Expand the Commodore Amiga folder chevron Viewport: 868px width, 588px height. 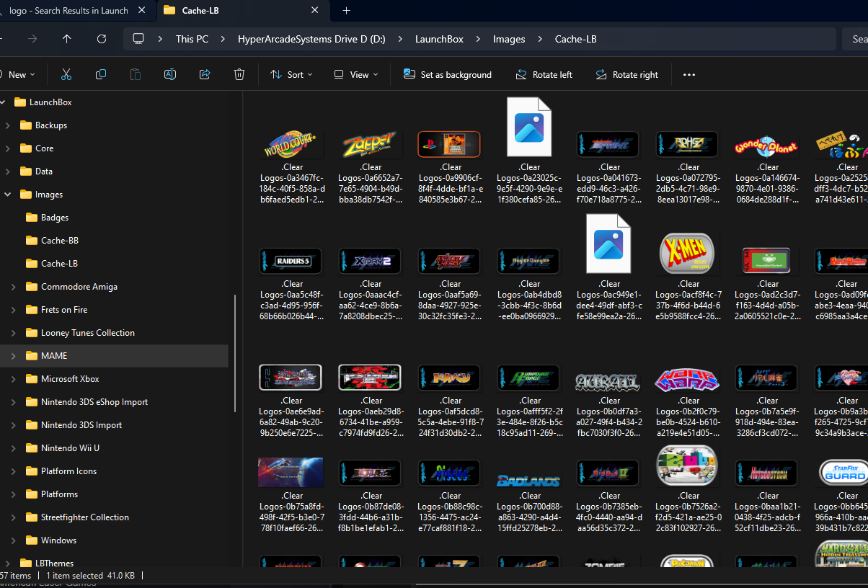point(13,287)
